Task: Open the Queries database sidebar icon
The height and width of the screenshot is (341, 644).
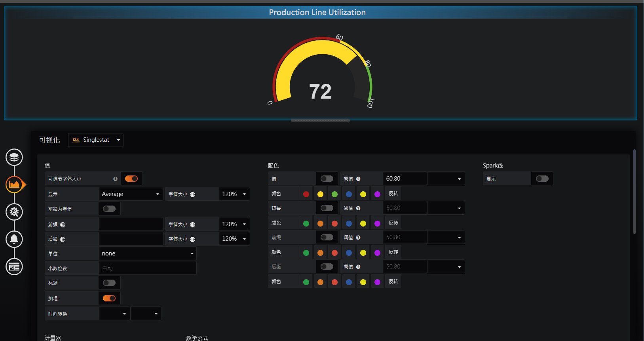Action: click(x=14, y=157)
